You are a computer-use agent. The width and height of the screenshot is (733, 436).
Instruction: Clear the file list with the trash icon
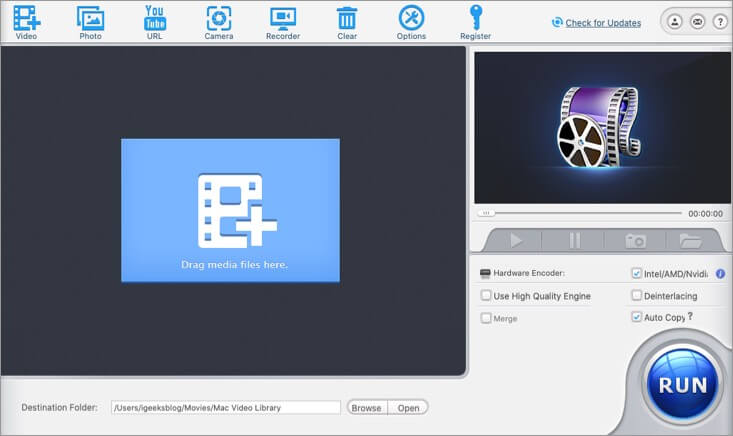click(347, 22)
